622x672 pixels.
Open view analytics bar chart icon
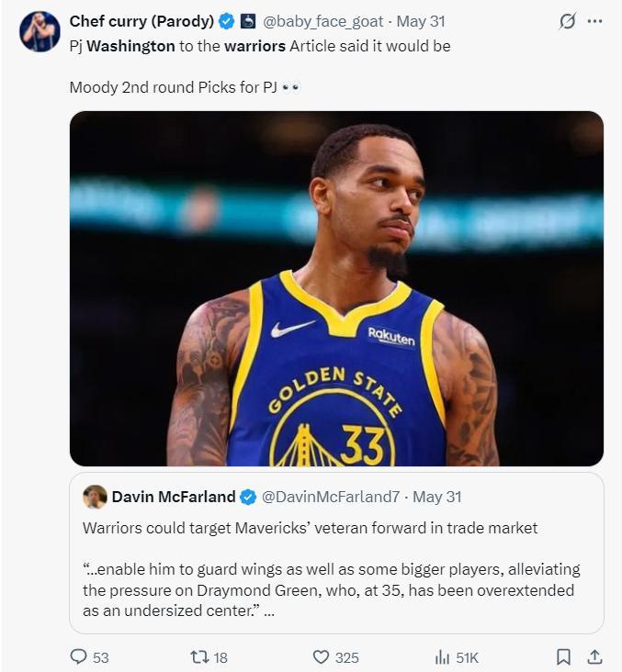[442, 657]
